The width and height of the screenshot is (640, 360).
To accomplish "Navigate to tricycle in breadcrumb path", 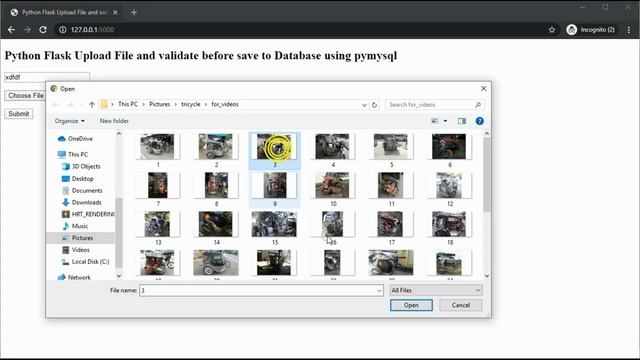I will tap(191, 104).
